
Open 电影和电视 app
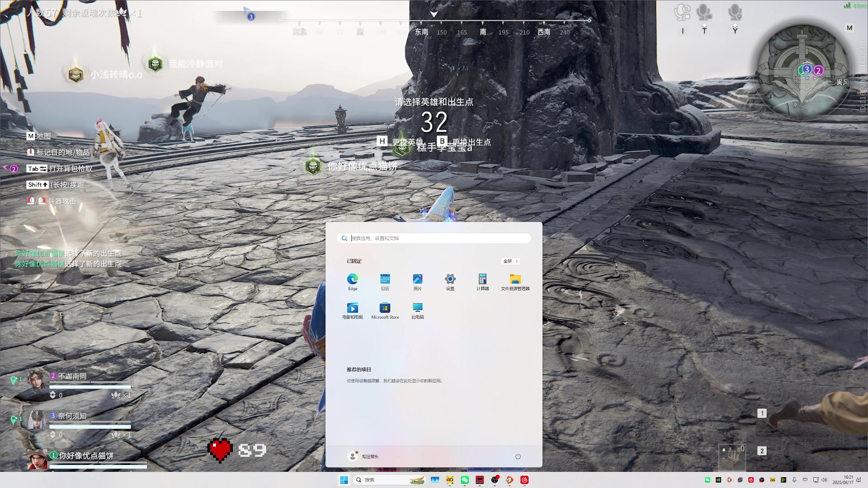tap(353, 310)
